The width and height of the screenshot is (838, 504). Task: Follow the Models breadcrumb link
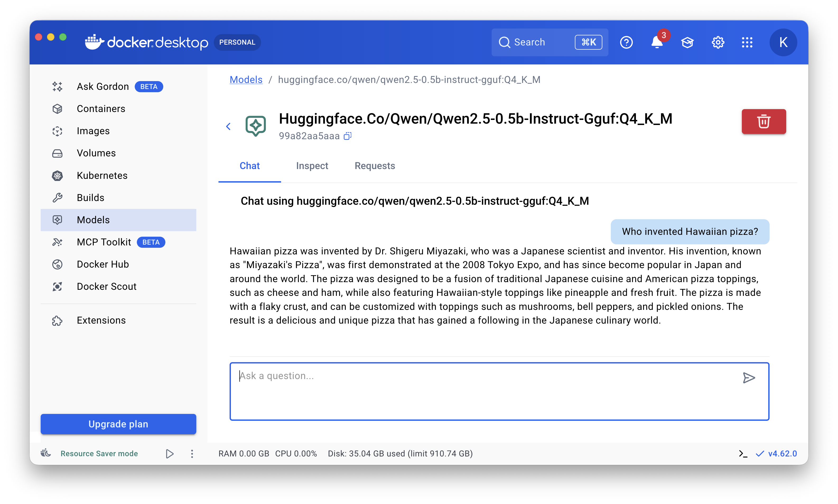[246, 80]
